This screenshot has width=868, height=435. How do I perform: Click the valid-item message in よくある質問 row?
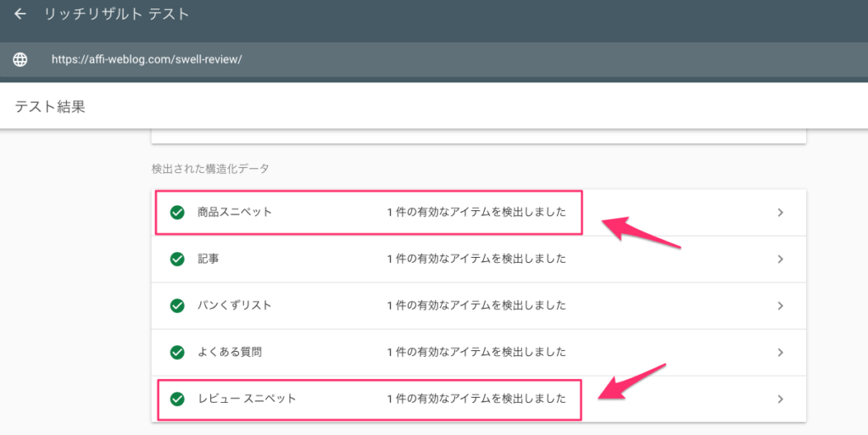point(476,351)
